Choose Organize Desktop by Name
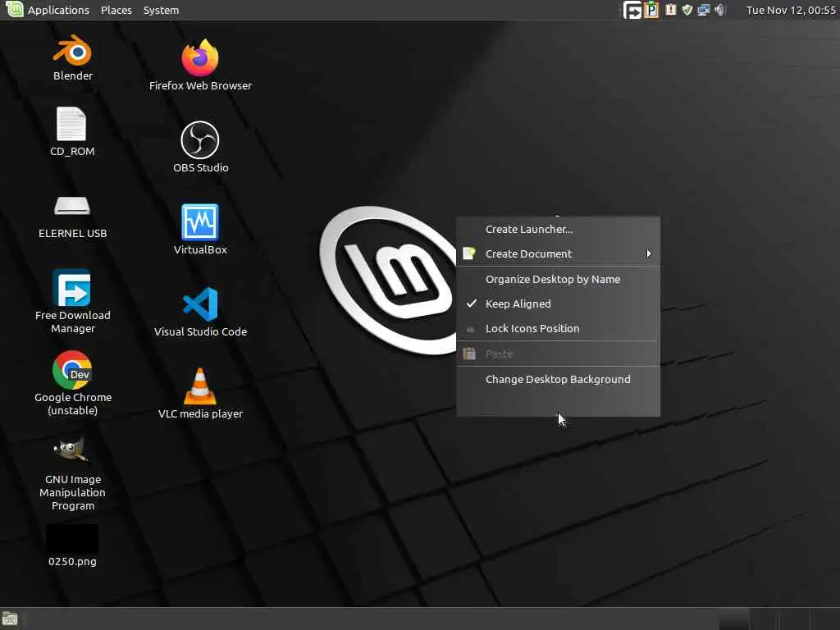Image resolution: width=840 pixels, height=630 pixels. click(x=558, y=279)
